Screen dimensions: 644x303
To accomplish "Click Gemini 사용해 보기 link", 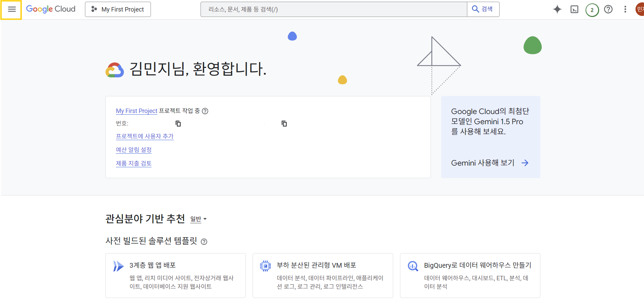I will tap(483, 163).
